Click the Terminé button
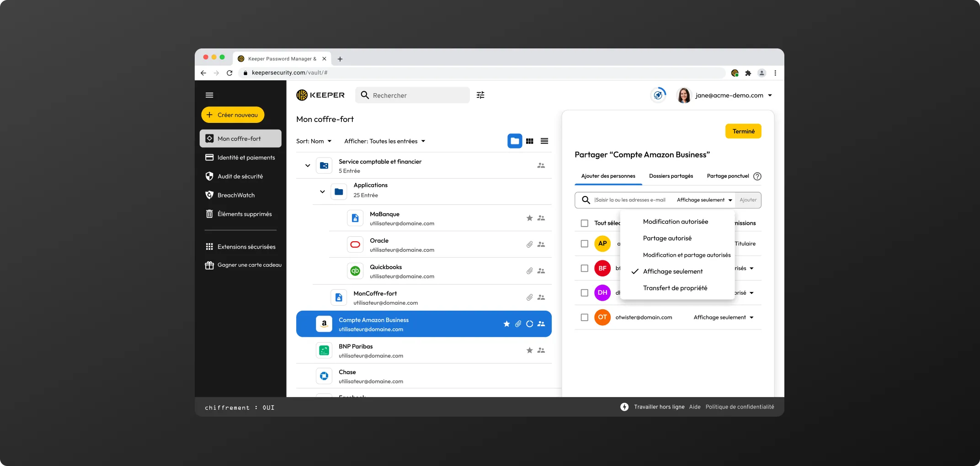 pyautogui.click(x=744, y=132)
